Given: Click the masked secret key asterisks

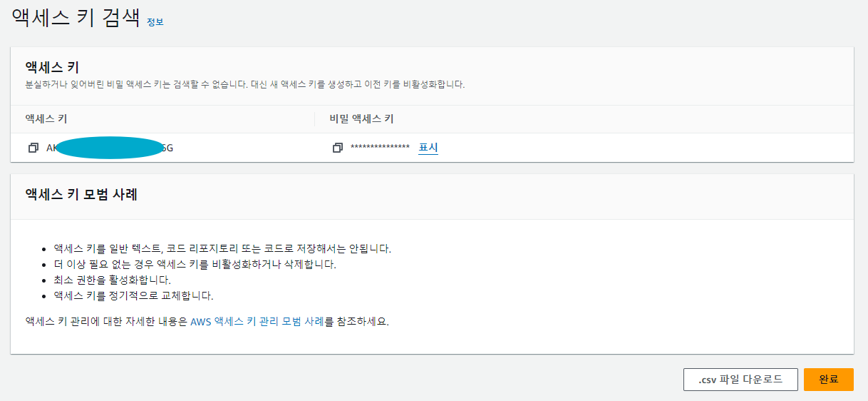Looking at the screenshot, I should [380, 148].
